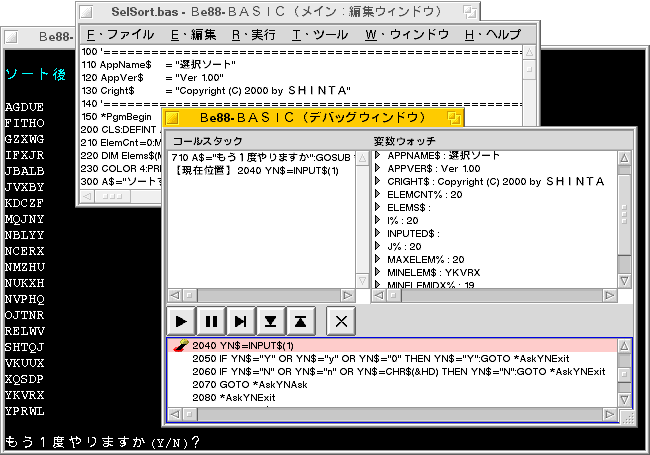
Task: Click the up arrow of the debug code list scrollbar
Action: pyautogui.click(x=624, y=346)
